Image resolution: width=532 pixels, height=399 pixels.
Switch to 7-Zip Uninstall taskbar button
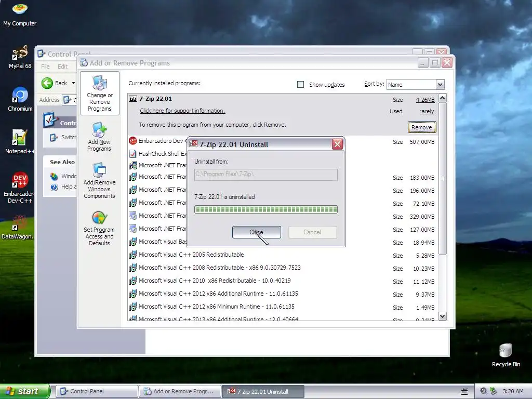click(x=263, y=391)
